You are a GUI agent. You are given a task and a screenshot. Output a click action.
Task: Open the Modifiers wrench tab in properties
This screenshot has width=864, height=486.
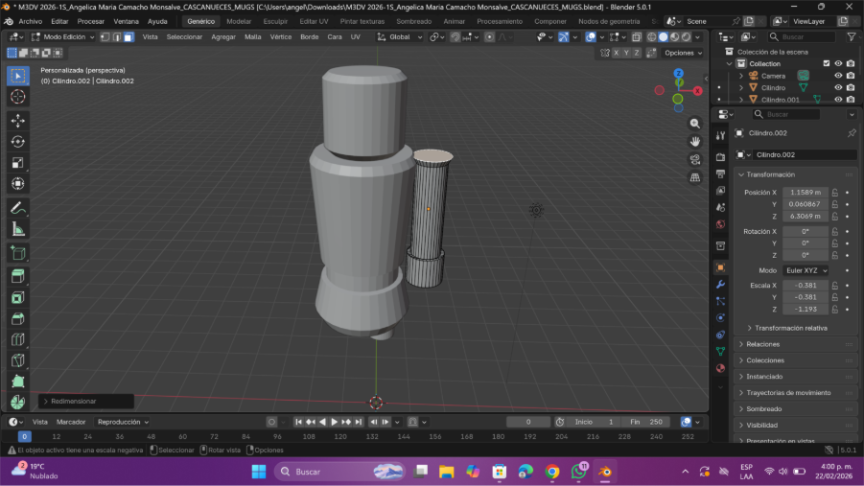(x=720, y=285)
